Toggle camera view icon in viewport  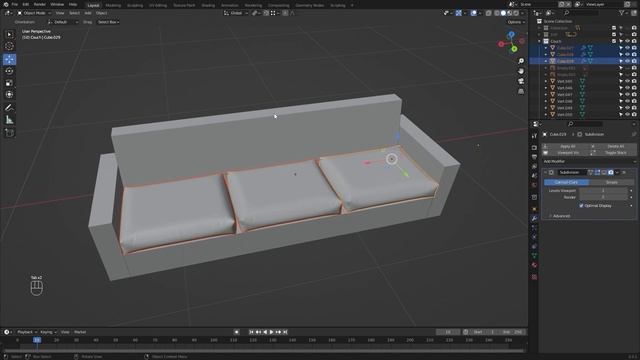(521, 81)
